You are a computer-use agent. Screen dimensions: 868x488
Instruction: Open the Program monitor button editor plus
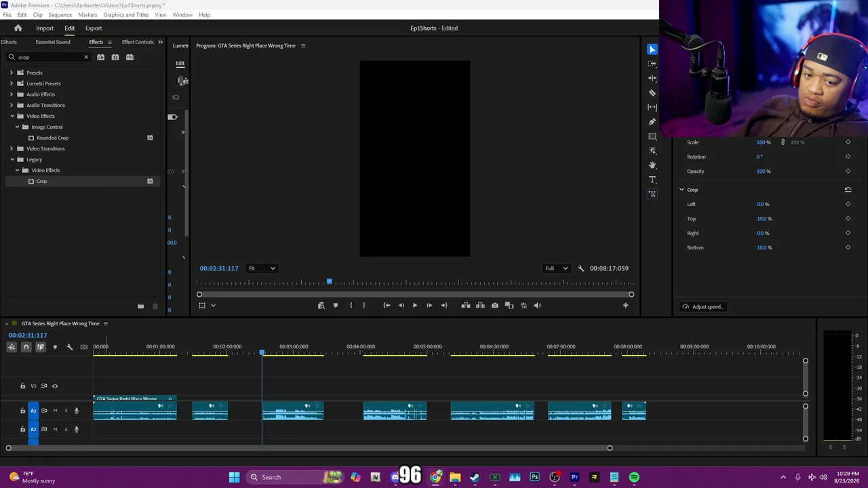click(625, 306)
